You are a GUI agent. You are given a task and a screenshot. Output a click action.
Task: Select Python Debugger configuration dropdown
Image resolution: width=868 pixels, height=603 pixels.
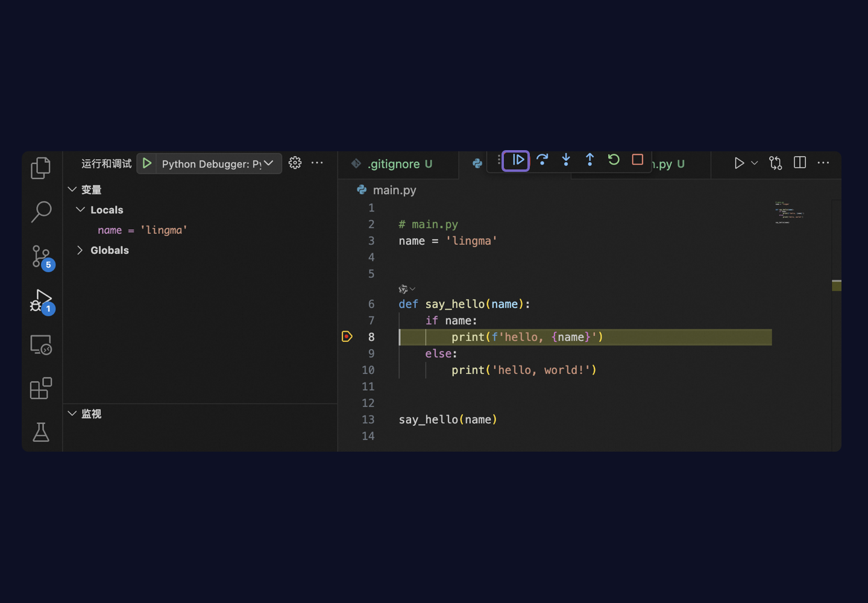pos(218,163)
